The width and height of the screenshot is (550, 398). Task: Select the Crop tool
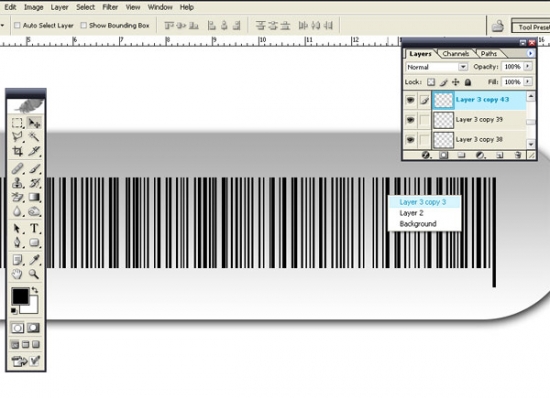[x=17, y=151]
